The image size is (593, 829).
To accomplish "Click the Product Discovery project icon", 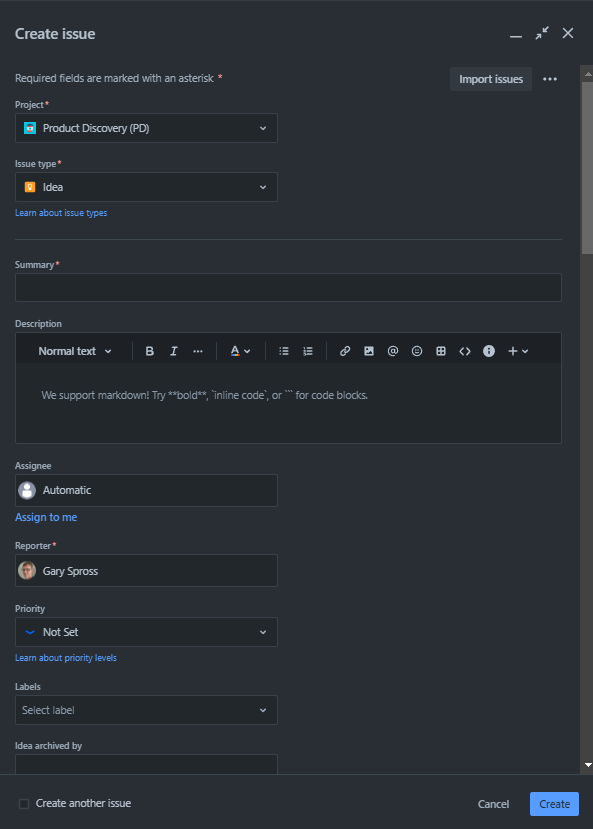I will [x=30, y=128].
